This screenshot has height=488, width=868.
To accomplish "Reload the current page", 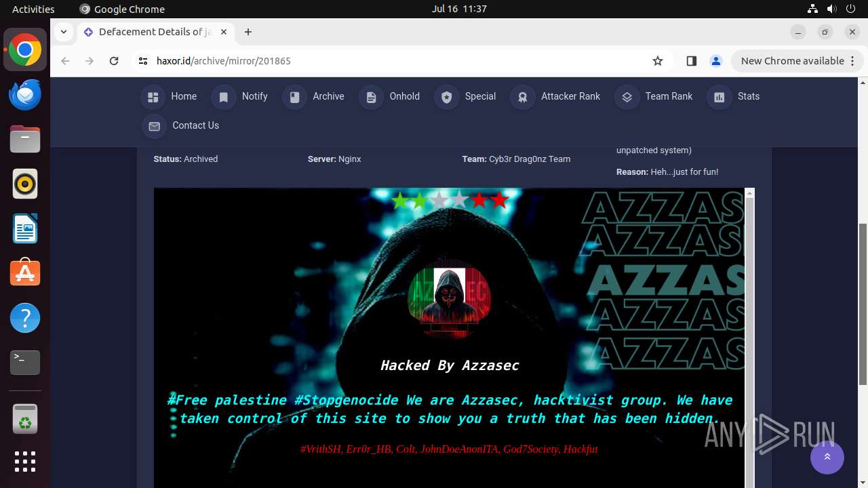I will [x=114, y=61].
